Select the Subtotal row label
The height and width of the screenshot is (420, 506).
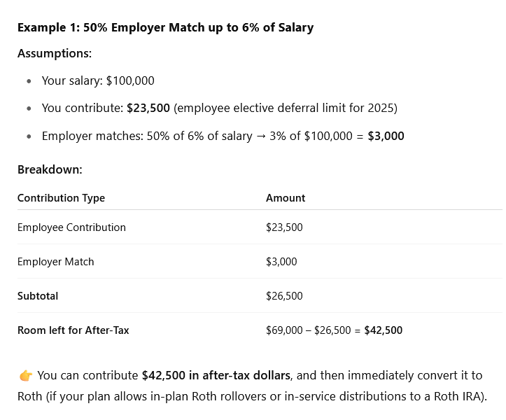(38, 296)
